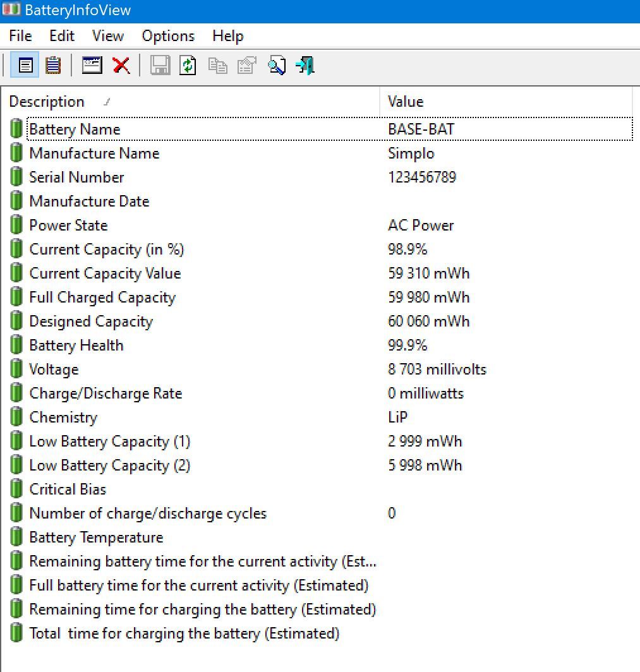Select the Battery Temperature row text

[x=96, y=537]
